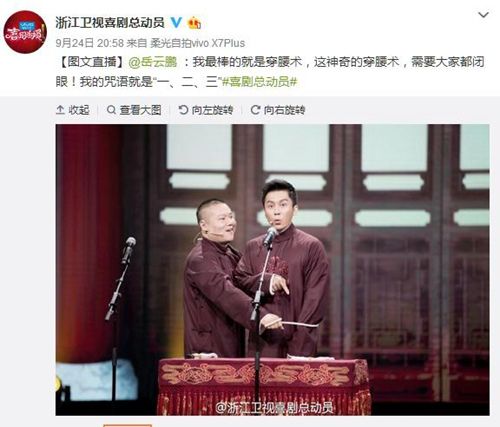Click the magnifier icon for large view

click(x=111, y=110)
